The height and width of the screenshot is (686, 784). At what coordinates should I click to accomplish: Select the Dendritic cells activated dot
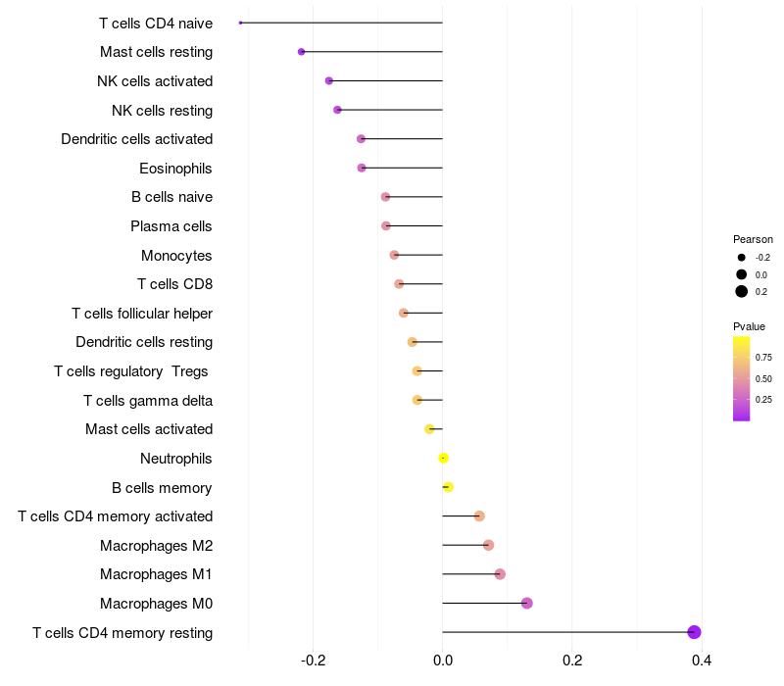pos(361,139)
